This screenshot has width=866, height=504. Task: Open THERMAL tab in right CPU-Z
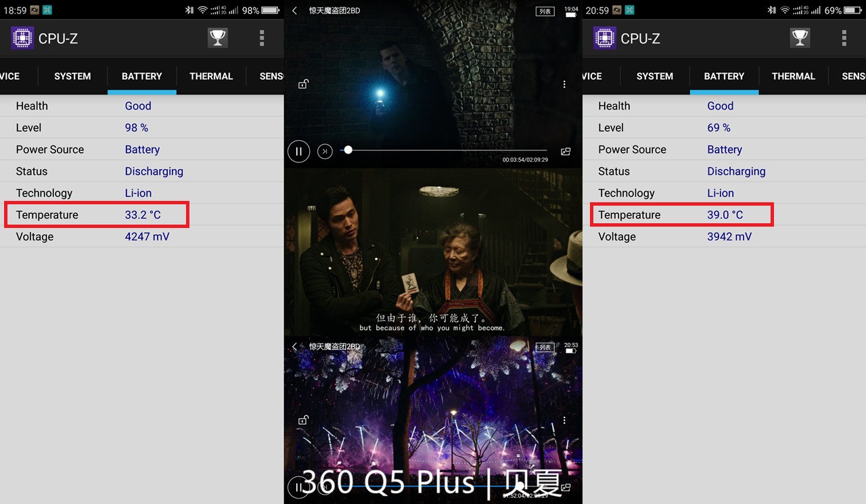tap(794, 76)
